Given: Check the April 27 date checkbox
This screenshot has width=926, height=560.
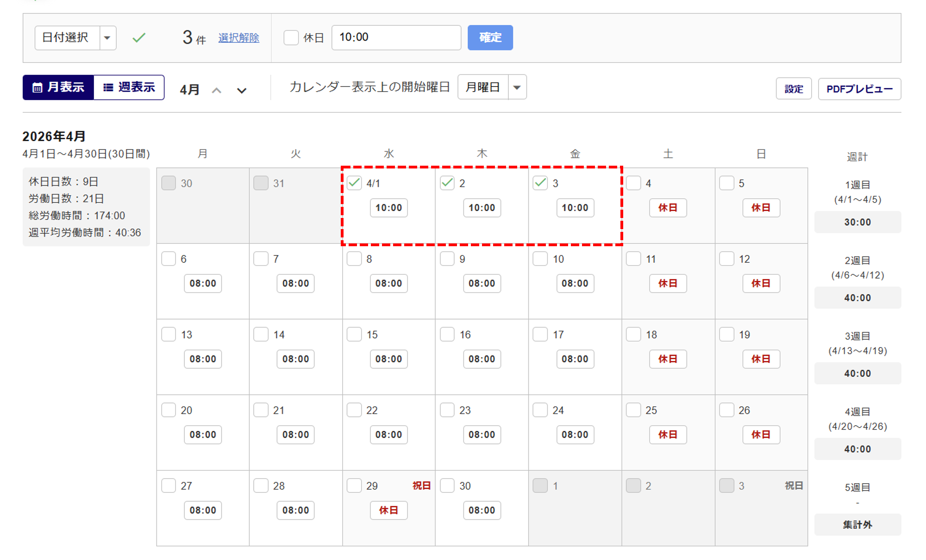Looking at the screenshot, I should [x=169, y=485].
